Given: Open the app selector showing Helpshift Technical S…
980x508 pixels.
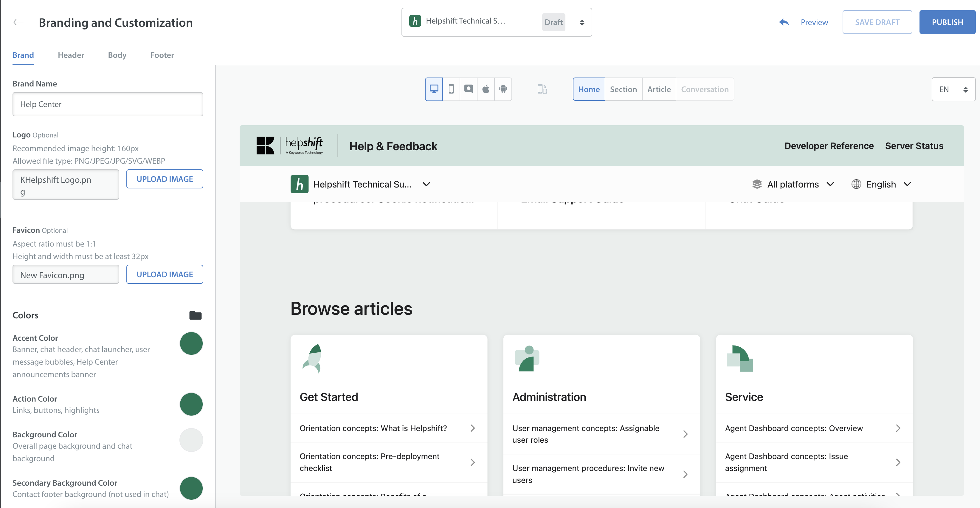Looking at the screenshot, I should (x=497, y=22).
